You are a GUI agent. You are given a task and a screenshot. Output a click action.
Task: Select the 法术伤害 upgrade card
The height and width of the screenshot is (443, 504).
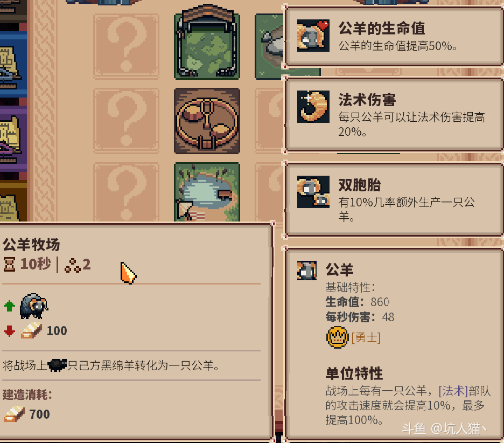(x=394, y=115)
